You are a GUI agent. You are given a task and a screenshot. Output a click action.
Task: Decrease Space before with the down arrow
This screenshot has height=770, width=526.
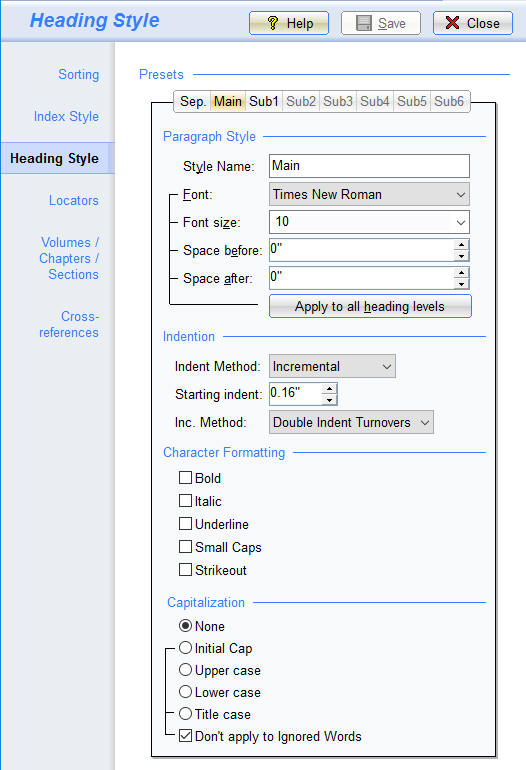pyautogui.click(x=461, y=256)
